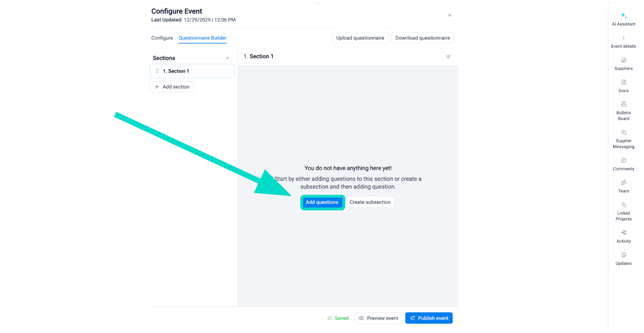Switch to the Configure tab

[x=162, y=38]
